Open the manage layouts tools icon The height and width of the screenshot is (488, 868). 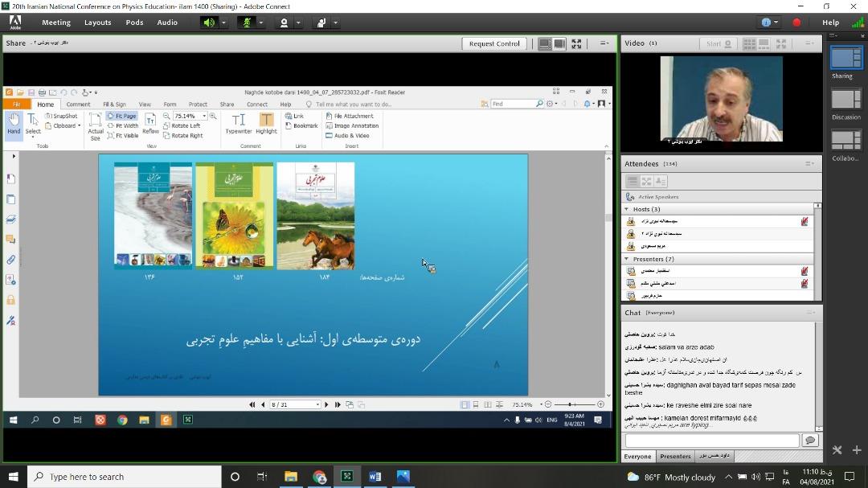coord(837,450)
